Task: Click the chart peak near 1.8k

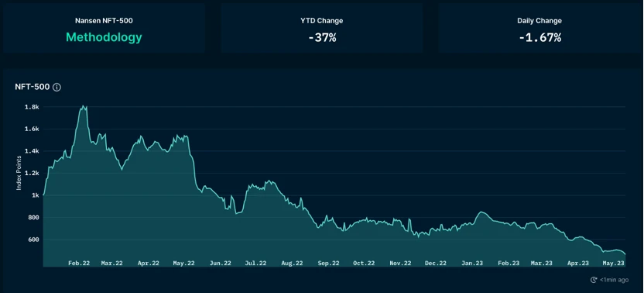Action: point(84,107)
